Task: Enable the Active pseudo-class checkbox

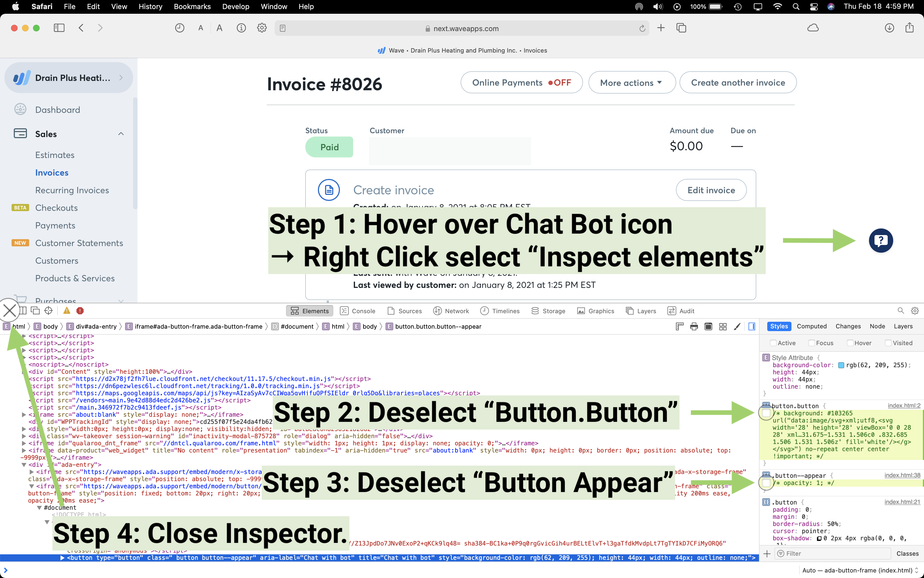Action: [x=773, y=343]
